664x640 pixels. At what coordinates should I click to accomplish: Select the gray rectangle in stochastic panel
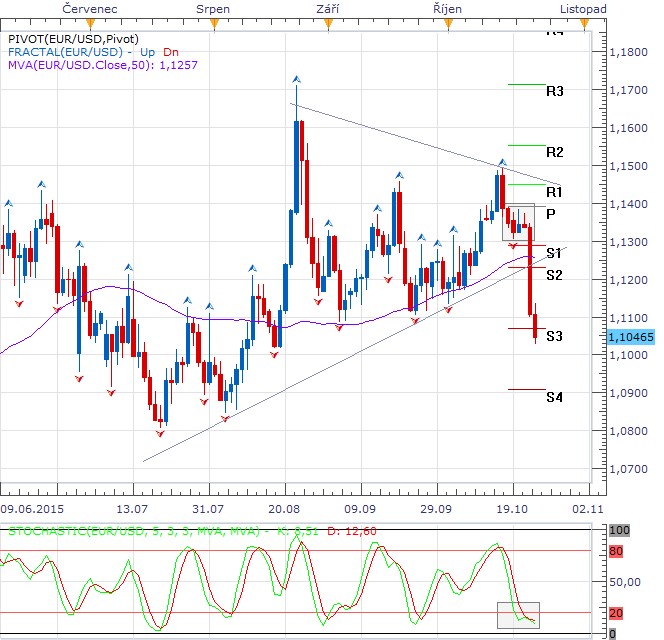(x=518, y=615)
